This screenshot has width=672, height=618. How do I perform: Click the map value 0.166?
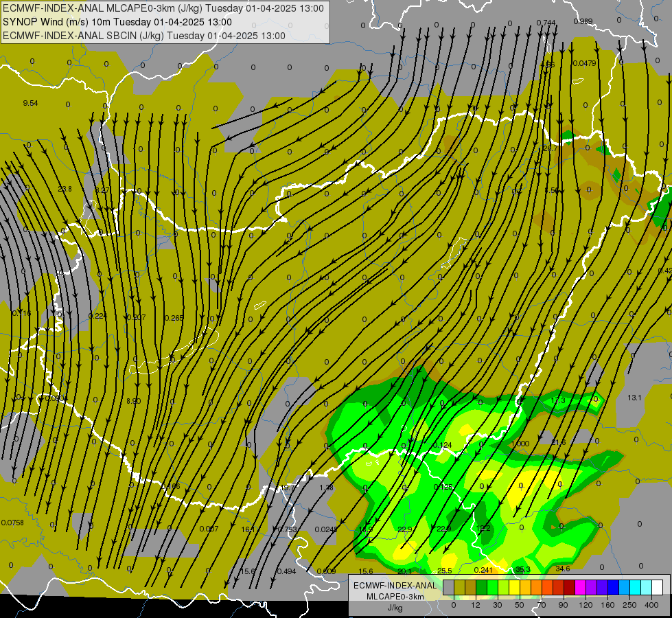[x=171, y=486]
